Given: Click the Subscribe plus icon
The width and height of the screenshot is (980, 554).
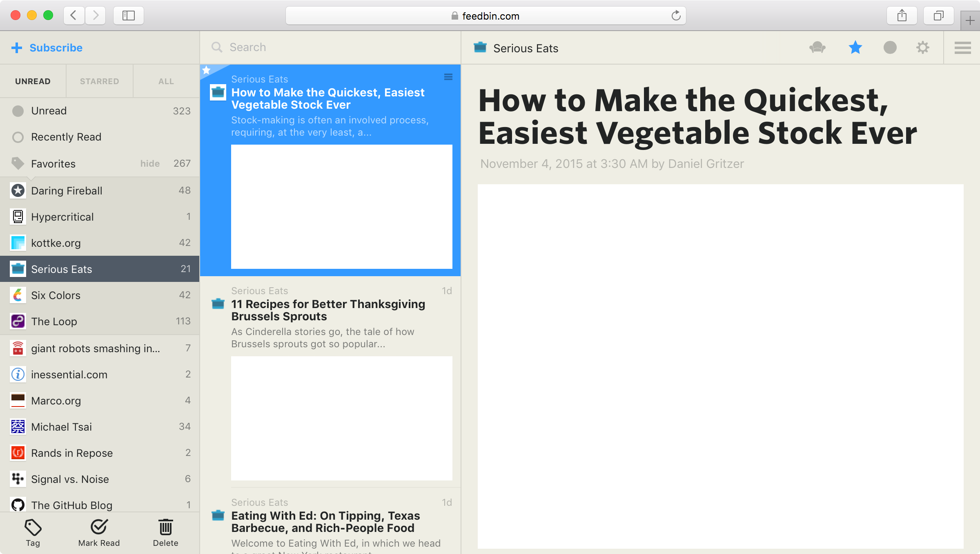Looking at the screenshot, I should pyautogui.click(x=17, y=48).
